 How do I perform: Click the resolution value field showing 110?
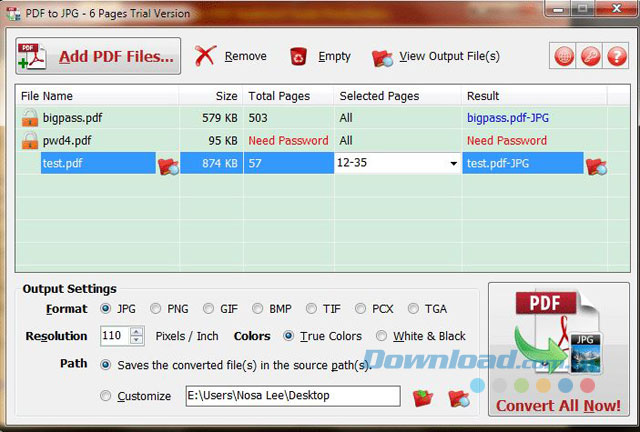click(115, 336)
